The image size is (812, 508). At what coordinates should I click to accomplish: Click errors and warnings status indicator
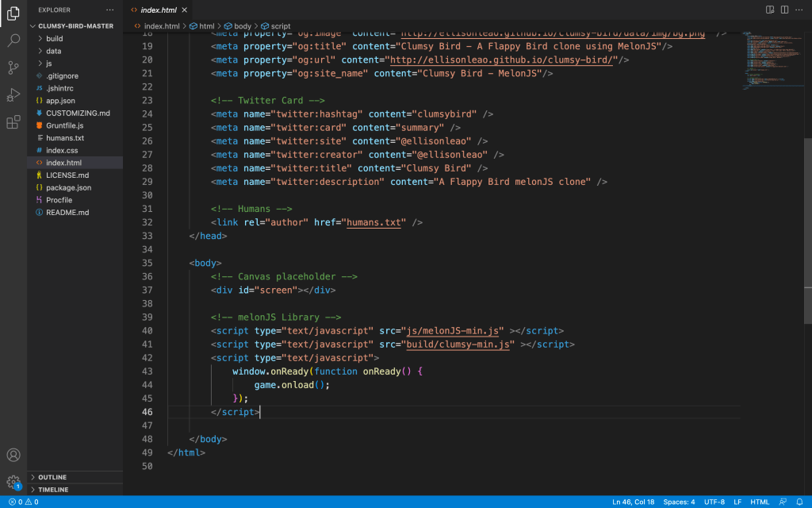point(23,502)
